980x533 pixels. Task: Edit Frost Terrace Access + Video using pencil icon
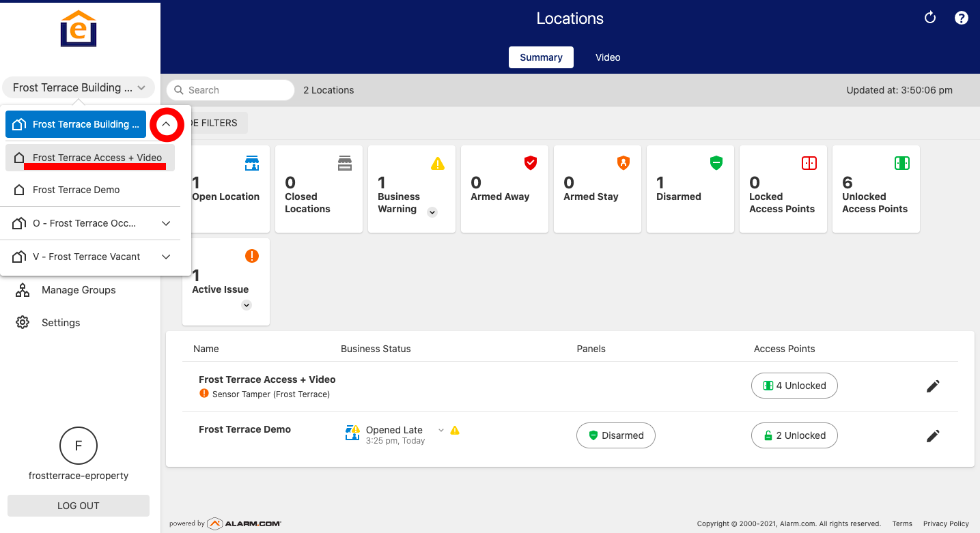click(x=933, y=386)
